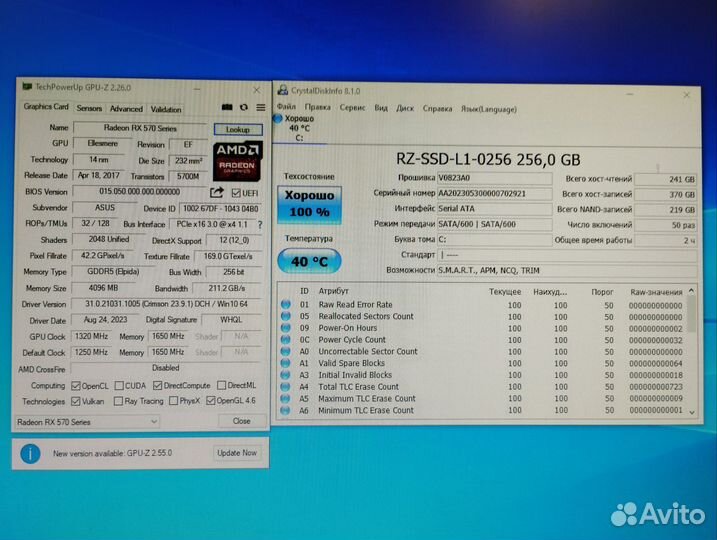This screenshot has width=717, height=540.
Task: Click the Memory Type GDDR5 (Elpida) field
Action: tap(113, 272)
